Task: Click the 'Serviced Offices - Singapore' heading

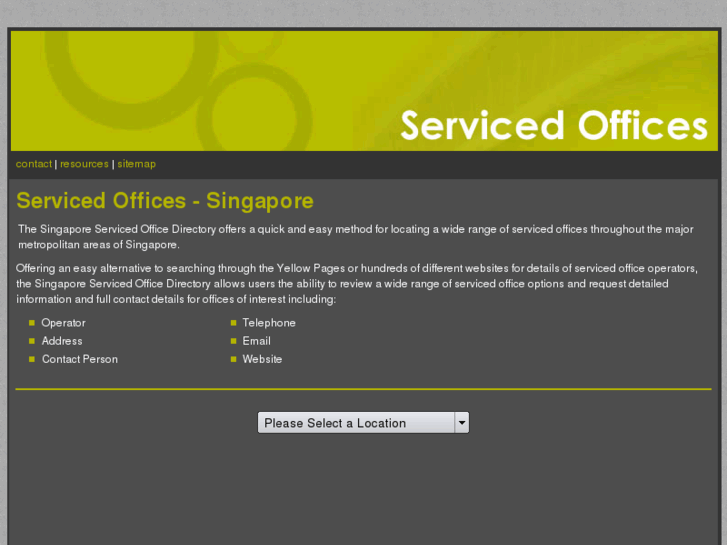Action: [165, 201]
